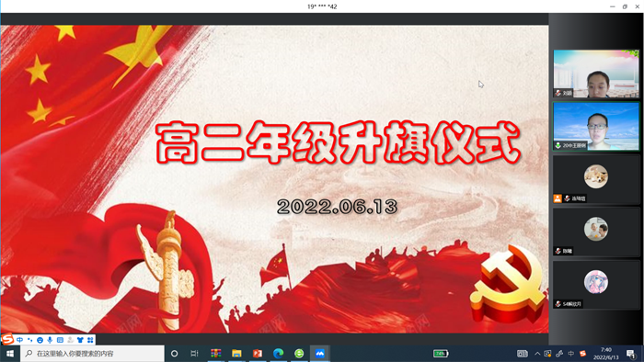Open the clock showing 7:40

(x=605, y=354)
